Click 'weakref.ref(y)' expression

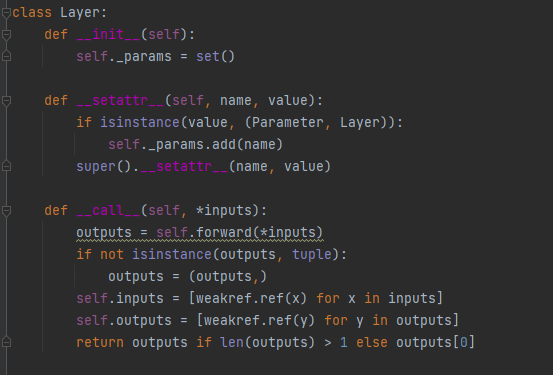(x=260, y=320)
